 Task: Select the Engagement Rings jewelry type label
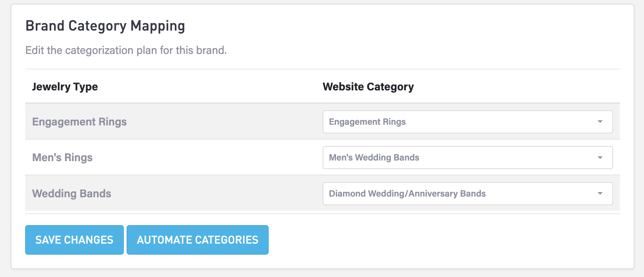point(79,122)
